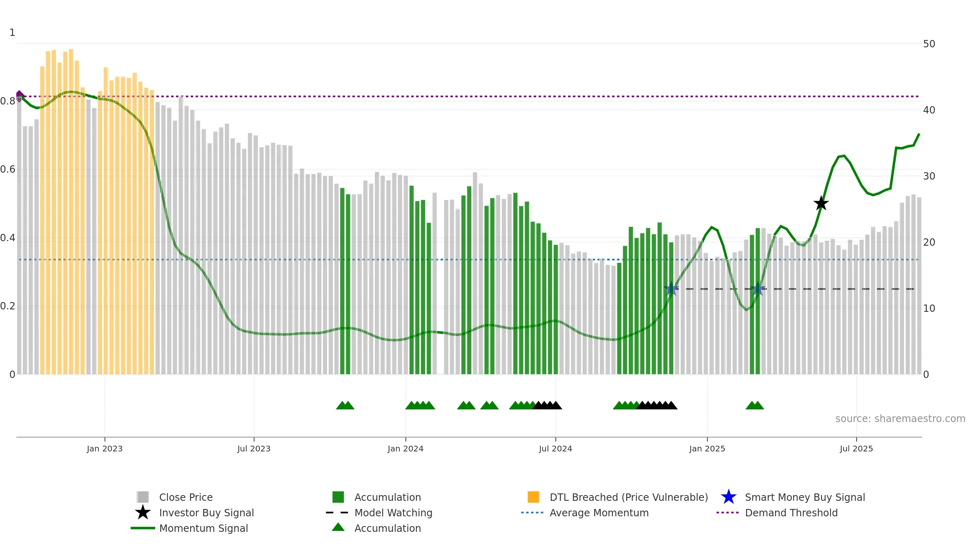
Task: Toggle the Demand Threshold legend entry
Action: coord(777,513)
